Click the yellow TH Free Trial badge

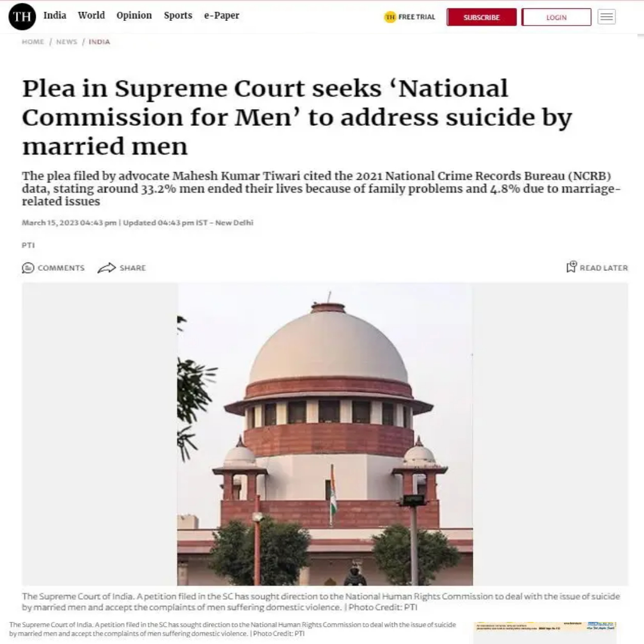click(x=390, y=17)
